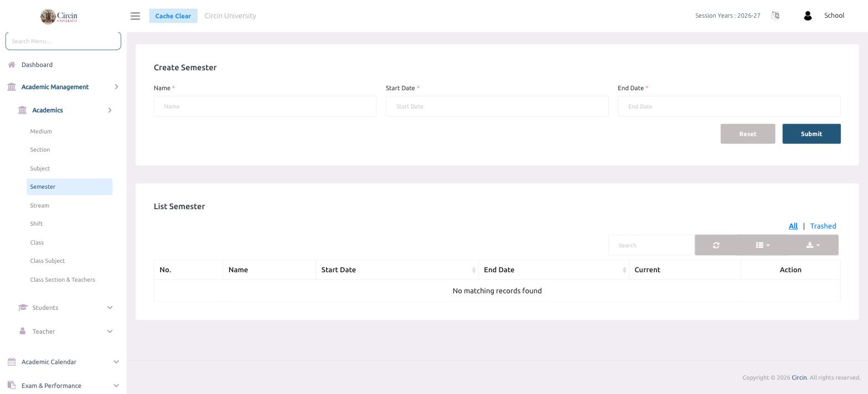Show Trashed semesters link

823,226
